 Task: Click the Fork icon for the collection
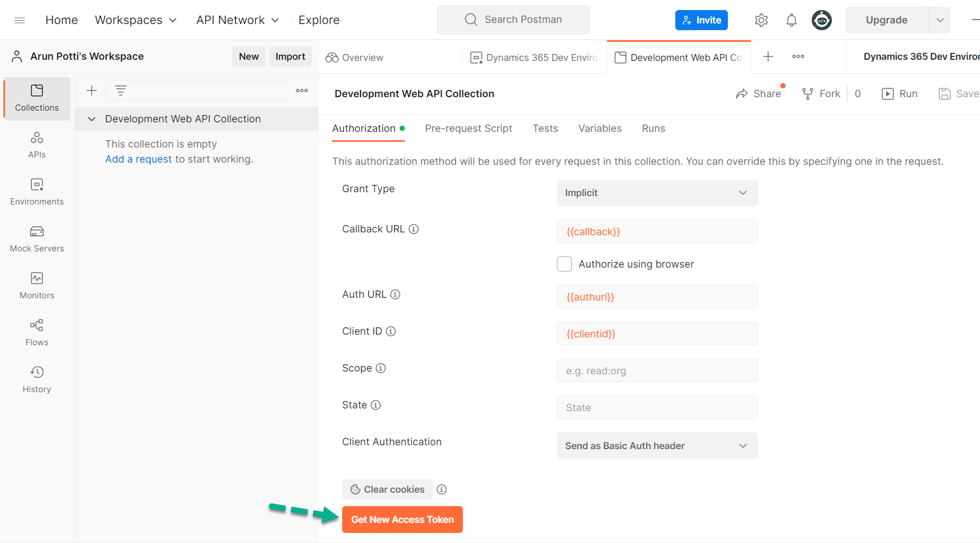click(x=807, y=93)
